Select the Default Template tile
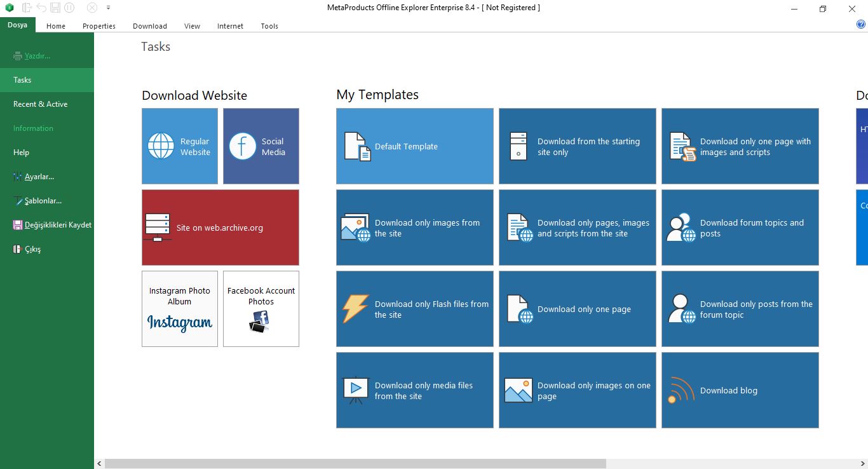This screenshot has height=469, width=868. (x=415, y=146)
